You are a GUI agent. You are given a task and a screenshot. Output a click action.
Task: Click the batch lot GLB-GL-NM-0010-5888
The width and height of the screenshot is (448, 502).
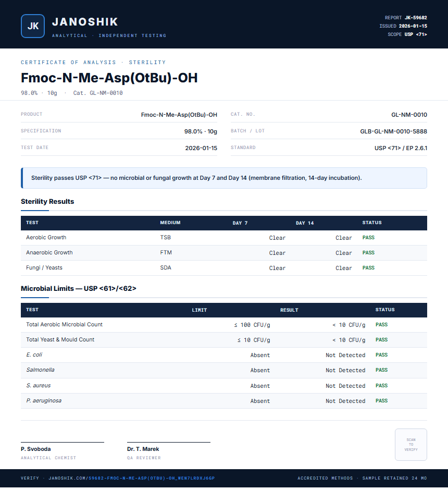point(393,131)
